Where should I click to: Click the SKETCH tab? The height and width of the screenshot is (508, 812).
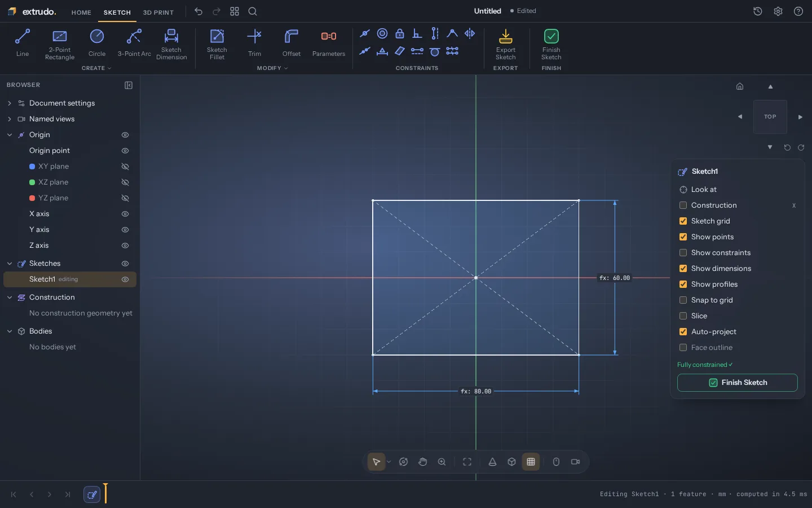point(117,12)
